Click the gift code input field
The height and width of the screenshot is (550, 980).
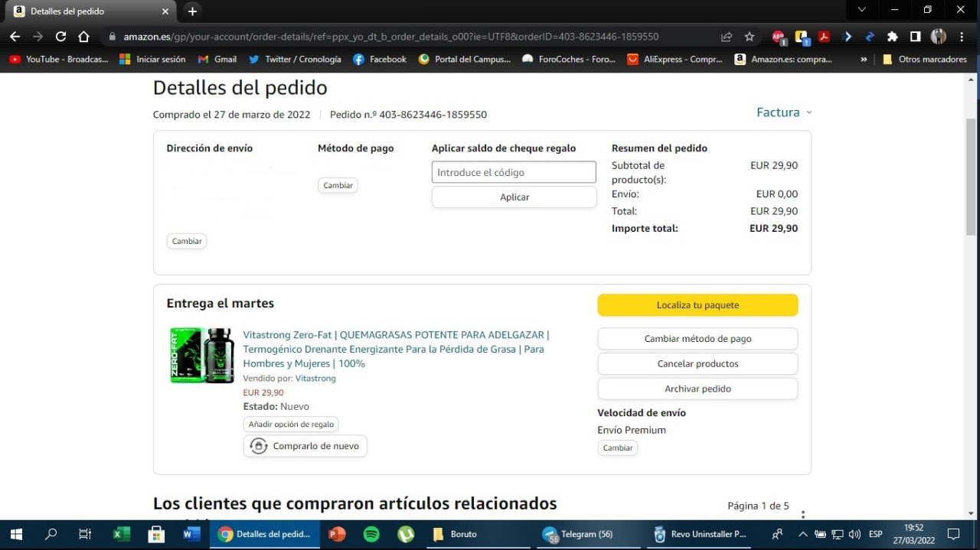point(514,172)
